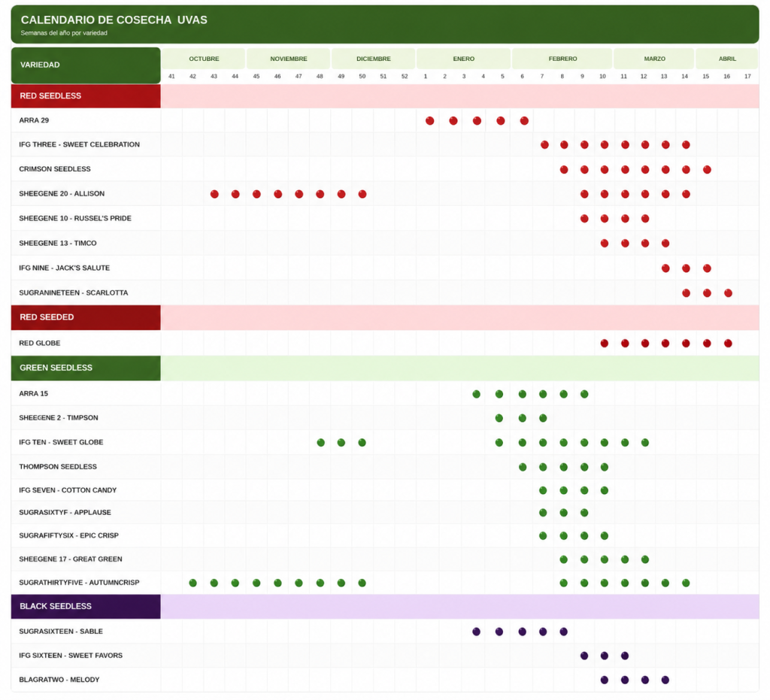Select 'SHEEGENE 2 - TIMPSON' variety label
Viewport: 770px width, 700px height.
click(59, 418)
